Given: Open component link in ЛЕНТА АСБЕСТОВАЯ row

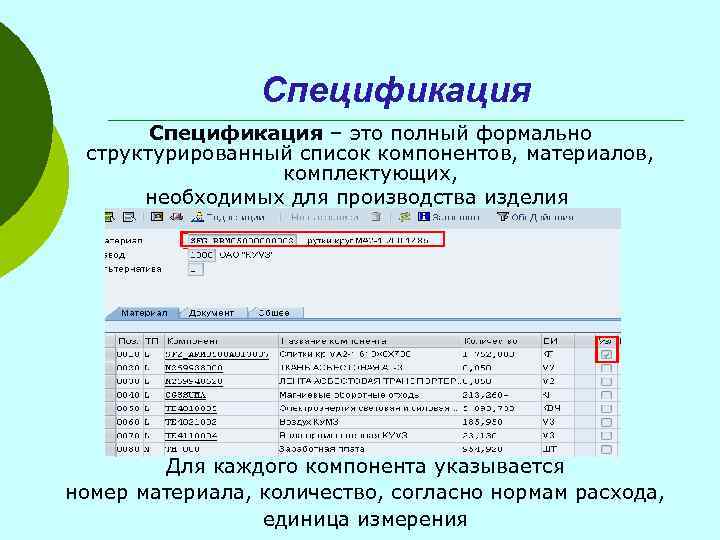Looking at the screenshot, I should [x=194, y=382].
